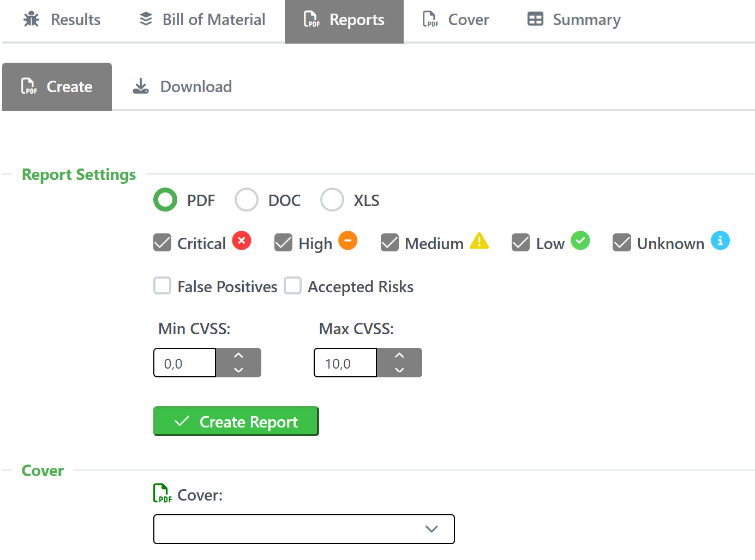Decrease Max CVSS with down arrow
This screenshot has height=560, width=755.
point(399,370)
